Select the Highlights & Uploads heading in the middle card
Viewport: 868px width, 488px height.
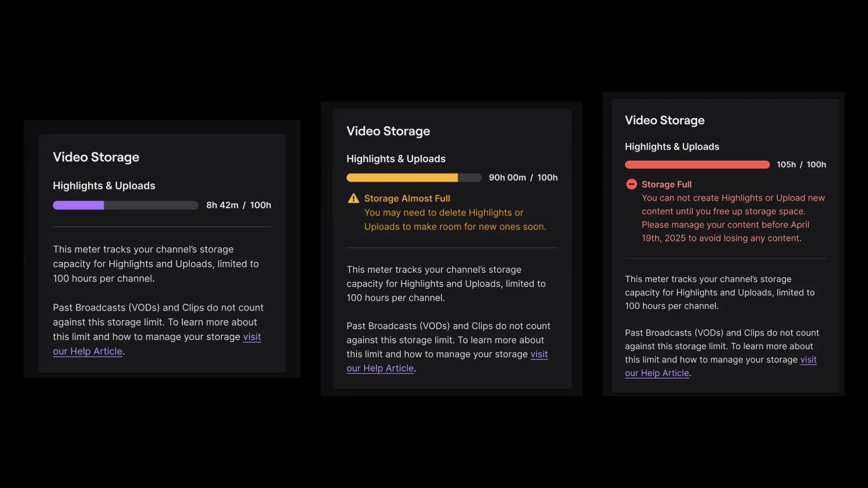[396, 158]
